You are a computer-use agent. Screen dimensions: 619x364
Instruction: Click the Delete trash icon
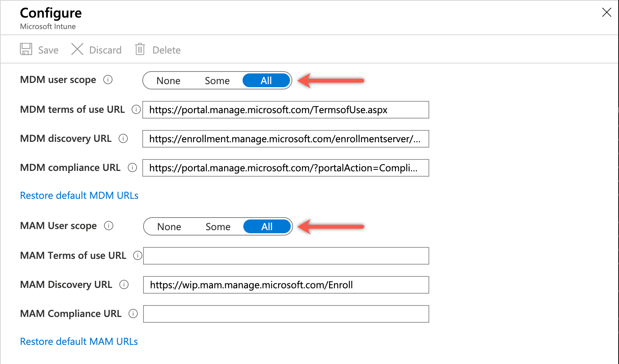[140, 49]
